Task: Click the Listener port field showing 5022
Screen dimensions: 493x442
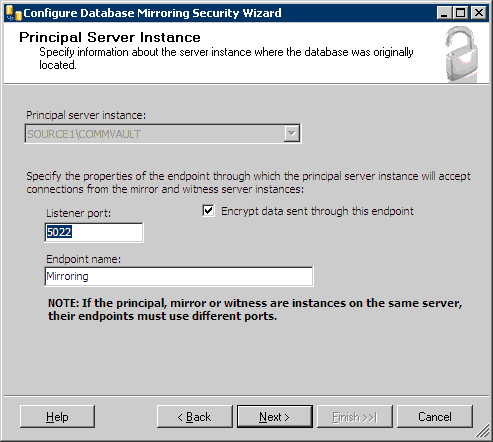Action: tap(94, 232)
